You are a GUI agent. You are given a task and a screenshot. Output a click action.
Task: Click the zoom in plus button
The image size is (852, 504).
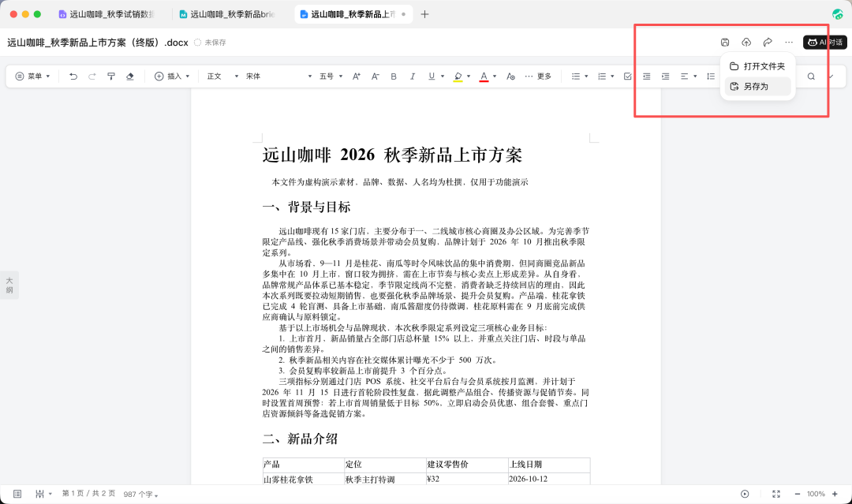point(835,494)
